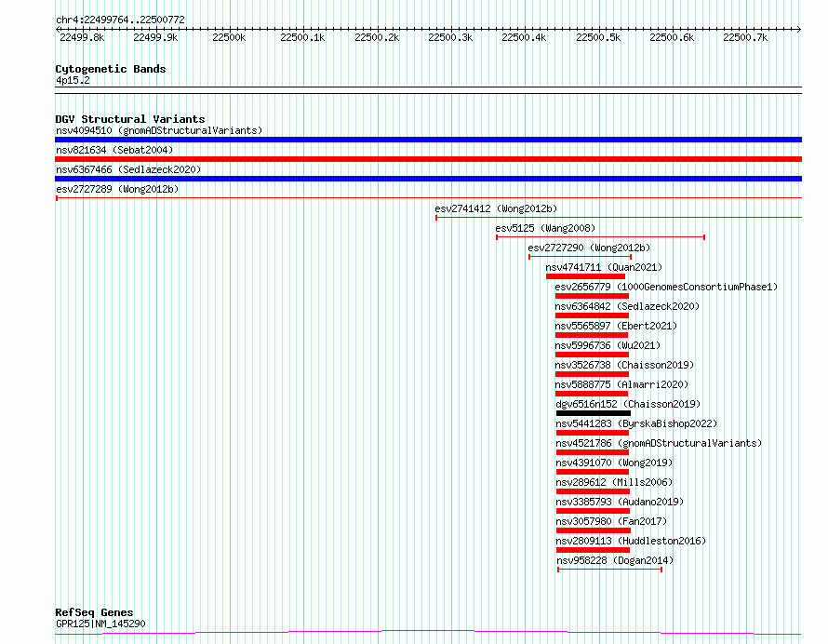828x644 pixels.
Task: Open nsv5565897 (Ebert2021) variant label
Action: pos(616,326)
